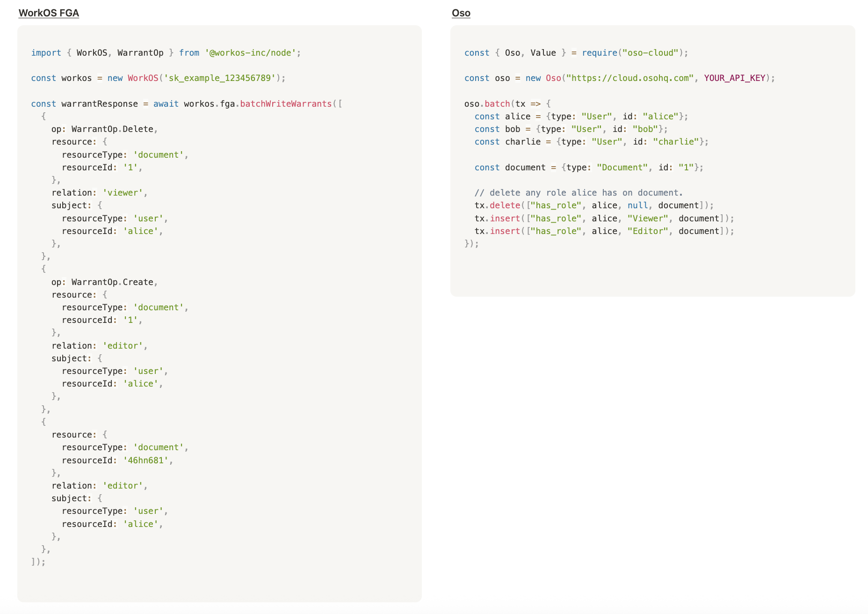Click the const document declaration line
The height and width of the screenshot is (614, 868).
click(589, 168)
